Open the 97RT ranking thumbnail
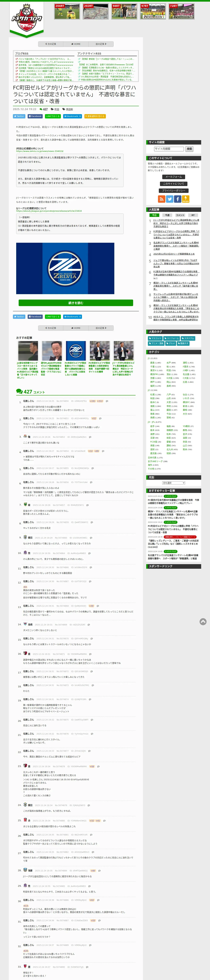 (153, 11)
